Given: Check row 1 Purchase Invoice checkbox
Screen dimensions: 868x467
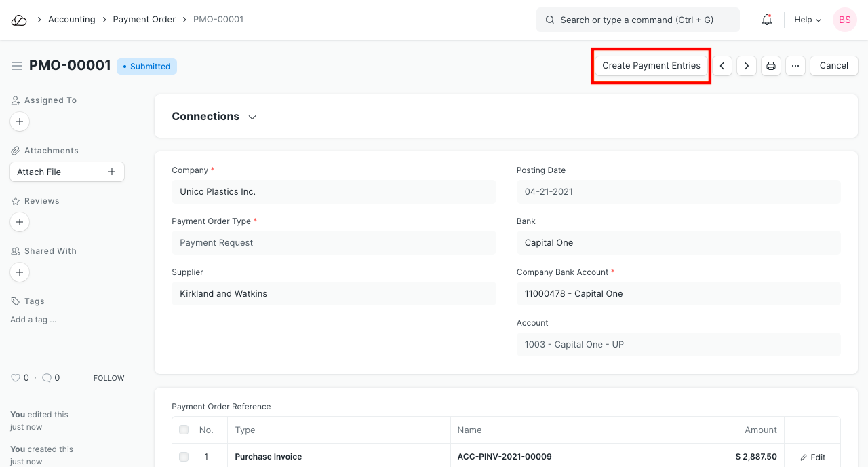Looking at the screenshot, I should [184, 457].
